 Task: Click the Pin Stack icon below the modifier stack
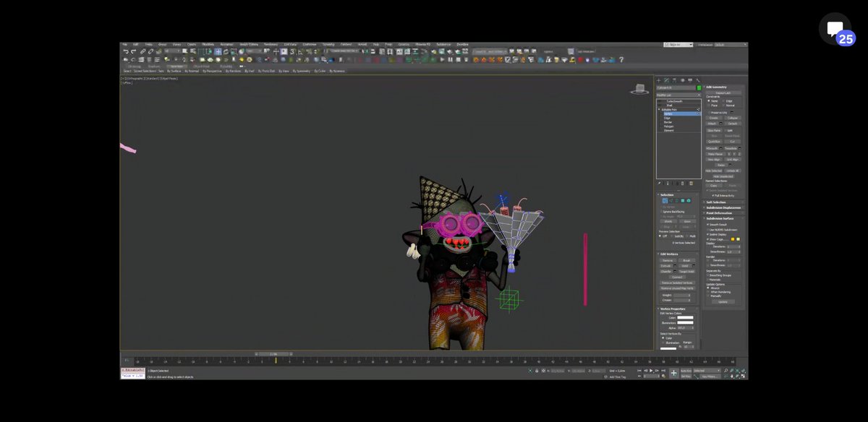point(659,183)
